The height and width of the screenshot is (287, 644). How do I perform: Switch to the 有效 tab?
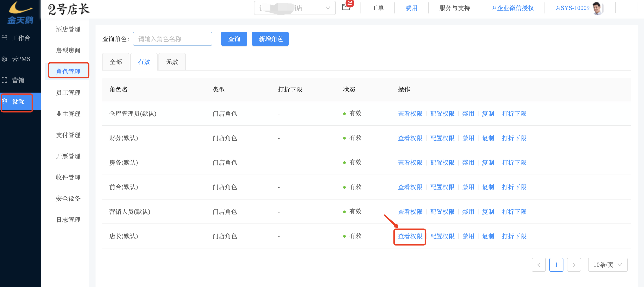click(144, 61)
